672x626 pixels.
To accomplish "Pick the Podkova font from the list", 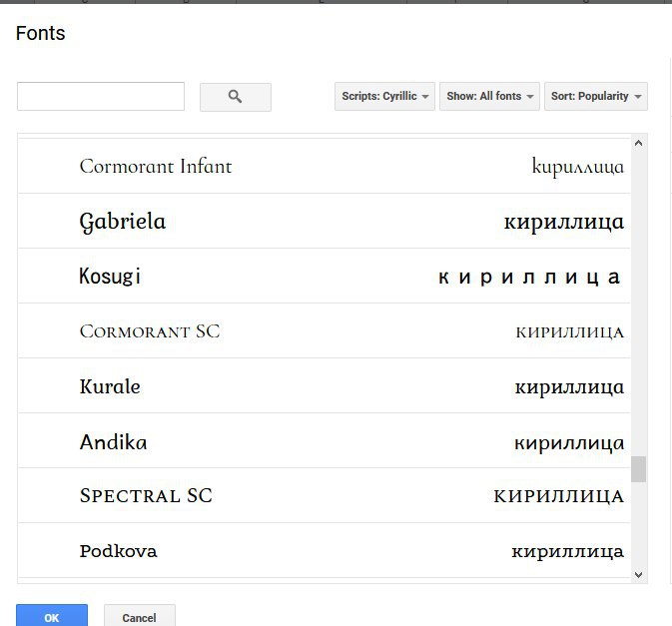I will click(x=118, y=551).
